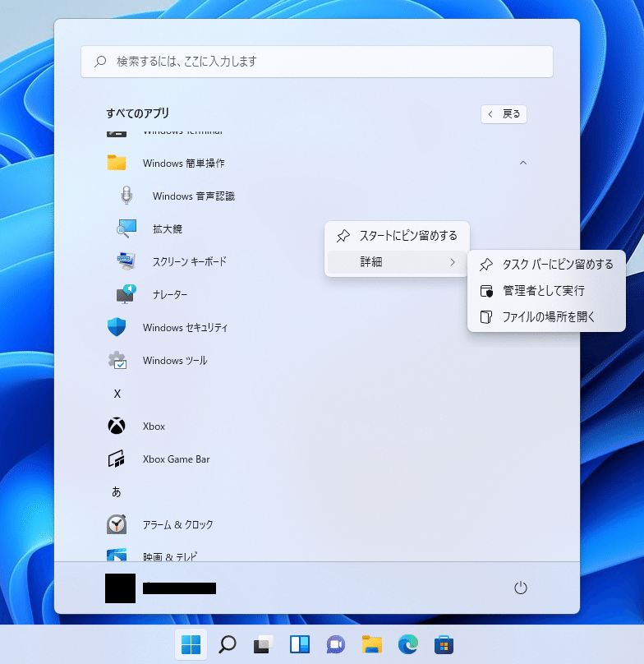The height and width of the screenshot is (664, 644).
Task: Click the Xbox app icon
Action: tap(117, 426)
